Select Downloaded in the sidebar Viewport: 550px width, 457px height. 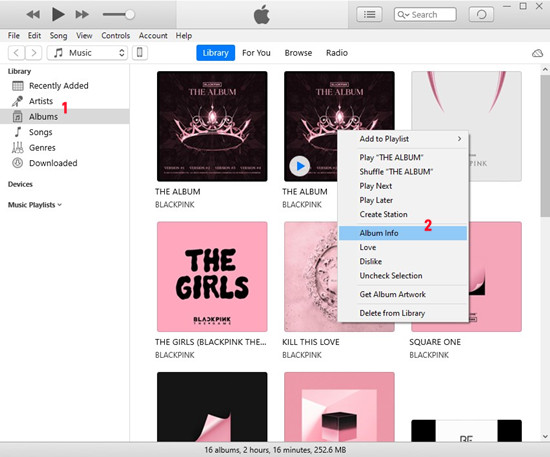click(65, 163)
